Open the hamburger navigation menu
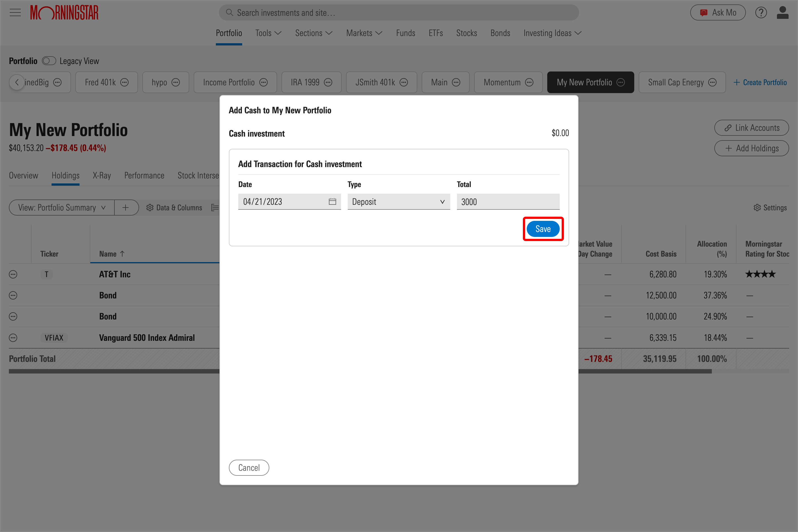Viewport: 798px width, 532px height. click(15, 13)
